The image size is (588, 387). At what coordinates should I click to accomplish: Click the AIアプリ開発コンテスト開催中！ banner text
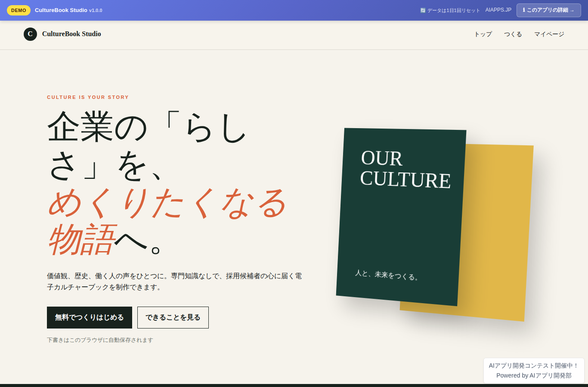(x=534, y=365)
